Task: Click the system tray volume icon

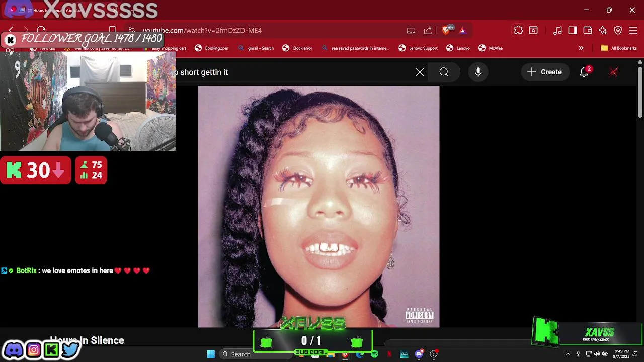Action: pos(597,354)
